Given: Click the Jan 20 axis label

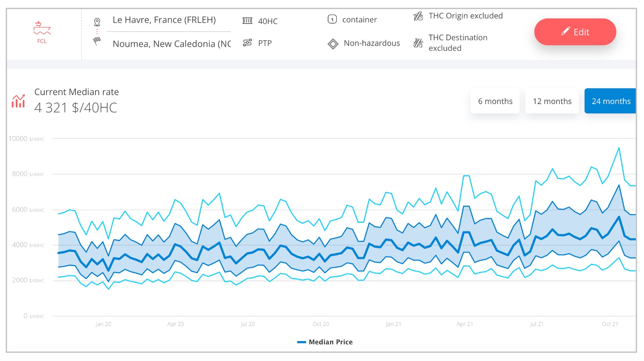Looking at the screenshot, I should pyautogui.click(x=103, y=324).
